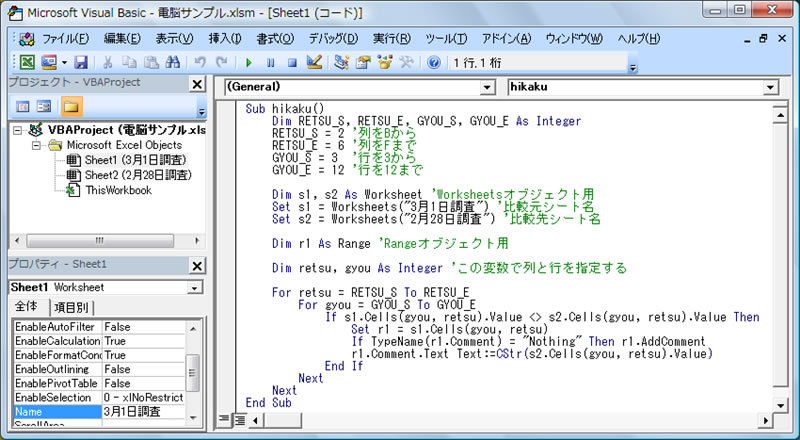Click View Code icon in Project panel
Screen dimensions: 800x440
coord(23,107)
